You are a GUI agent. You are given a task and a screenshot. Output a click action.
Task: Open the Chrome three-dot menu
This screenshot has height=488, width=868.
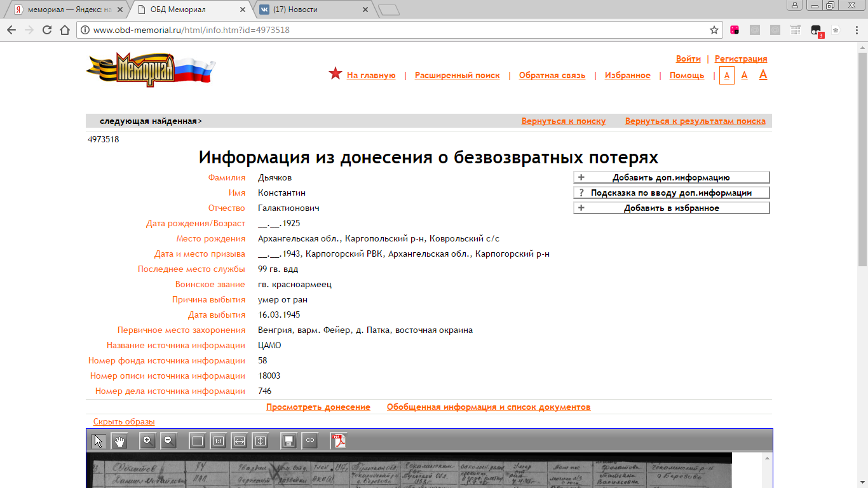(x=856, y=30)
